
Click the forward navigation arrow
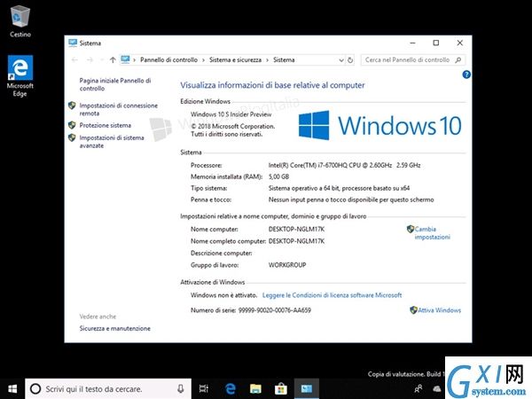pyautogui.click(x=90, y=60)
